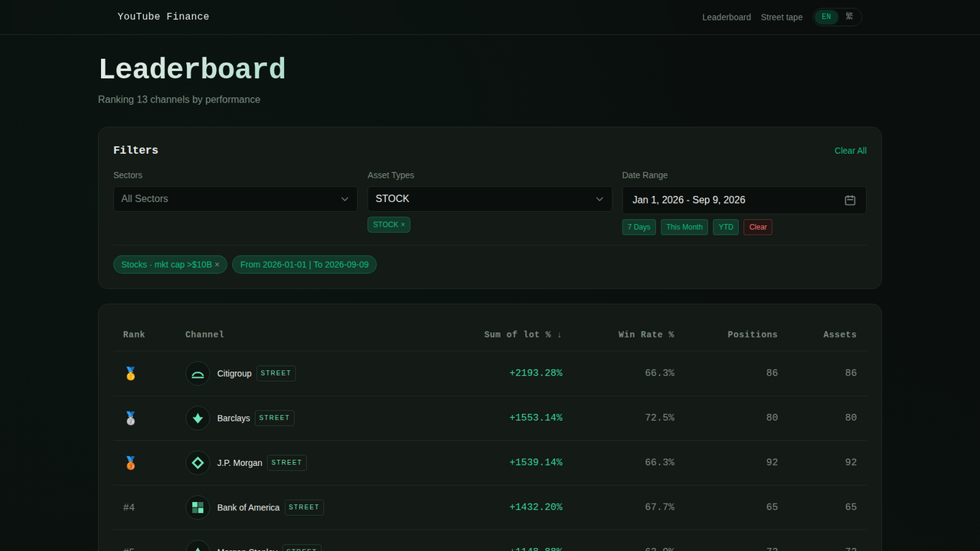This screenshot has height=551, width=980.
Task: Click the +1432.20% value
Action: (x=535, y=507)
